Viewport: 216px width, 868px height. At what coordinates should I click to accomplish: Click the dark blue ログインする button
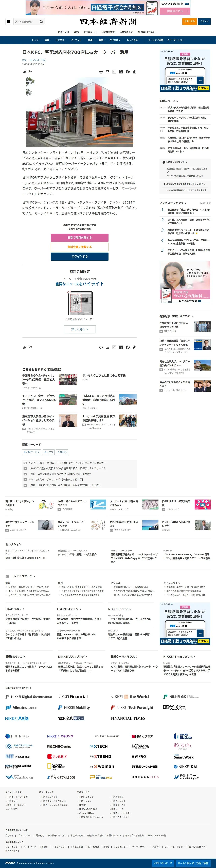pyautogui.click(x=80, y=256)
